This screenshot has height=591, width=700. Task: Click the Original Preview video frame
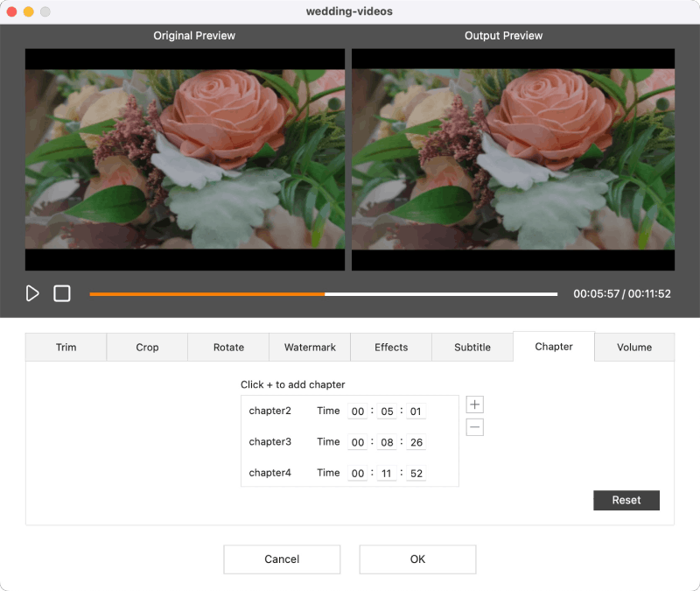click(185, 159)
